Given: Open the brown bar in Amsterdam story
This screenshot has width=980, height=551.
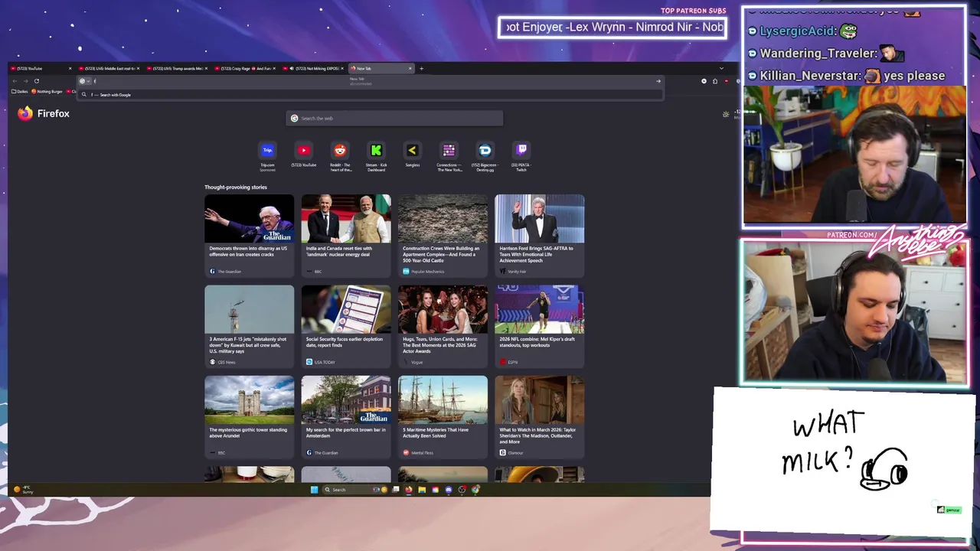Looking at the screenshot, I should (346, 417).
